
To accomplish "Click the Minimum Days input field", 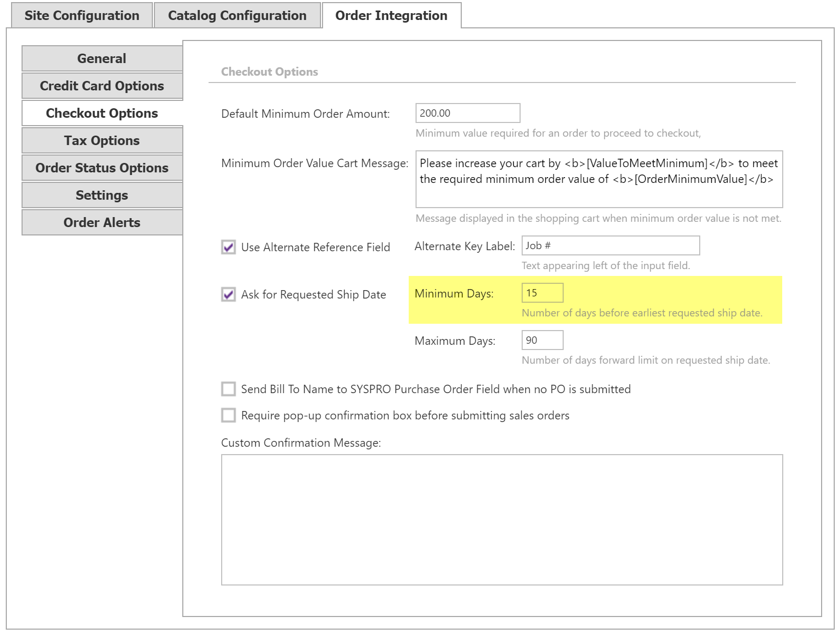I will [542, 293].
